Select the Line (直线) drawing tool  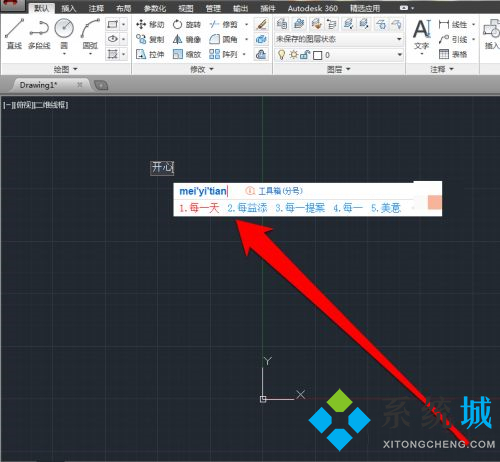pos(14,34)
